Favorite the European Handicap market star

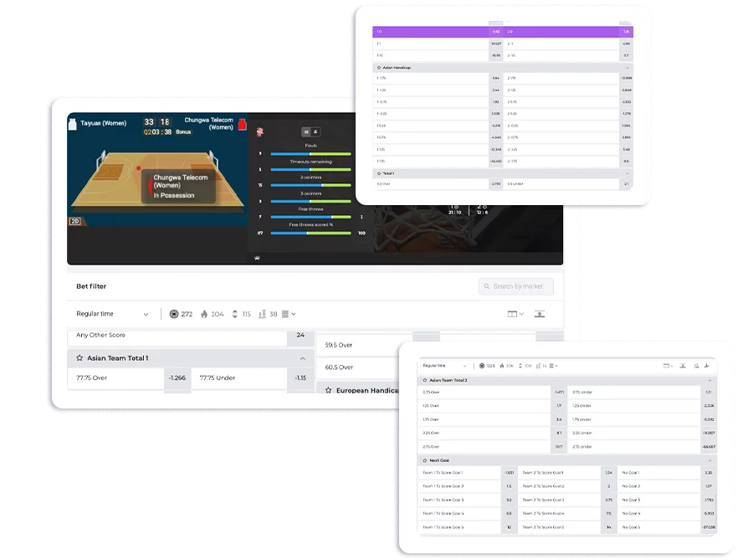tap(328, 390)
